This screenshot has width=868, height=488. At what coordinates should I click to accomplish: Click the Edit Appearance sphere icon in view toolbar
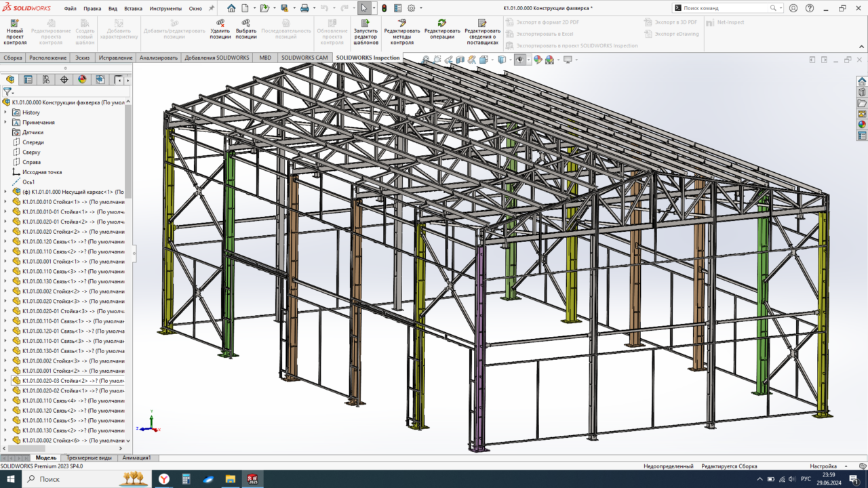tap(538, 60)
